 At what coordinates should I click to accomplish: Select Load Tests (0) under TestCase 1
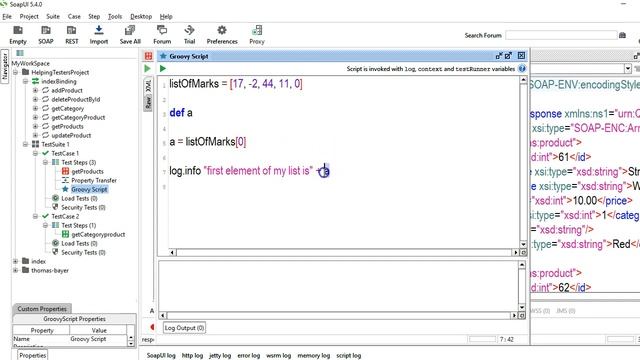(x=79, y=198)
